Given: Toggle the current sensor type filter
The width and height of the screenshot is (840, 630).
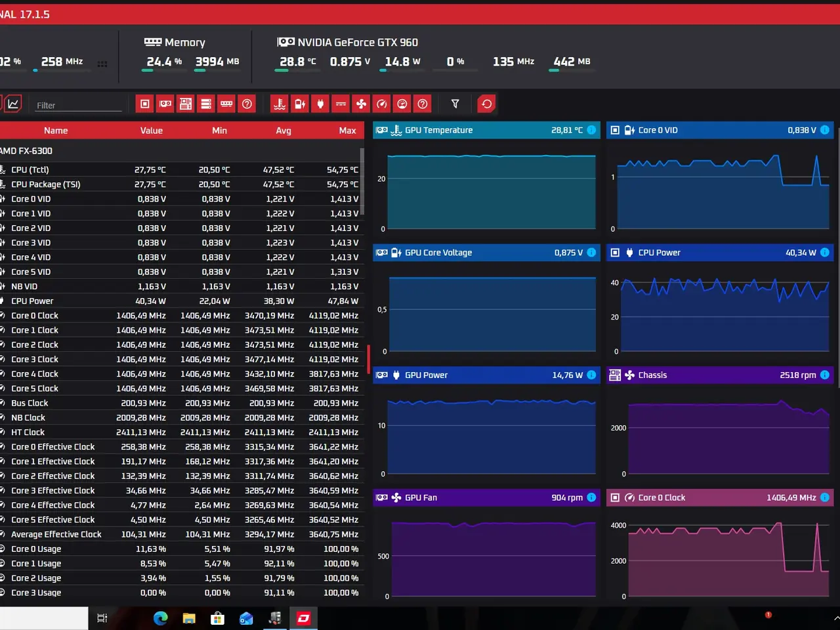Looking at the screenshot, I should [x=341, y=104].
